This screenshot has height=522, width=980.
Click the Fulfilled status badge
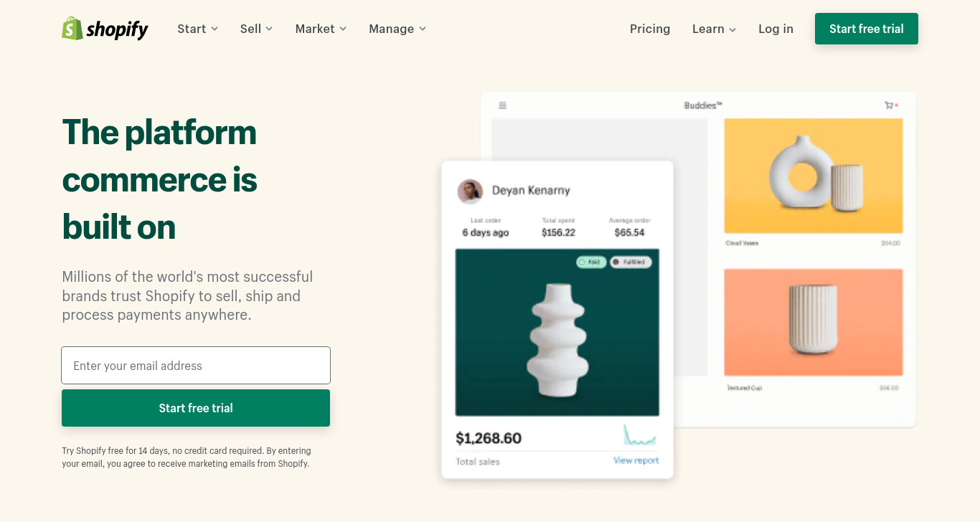(631, 262)
